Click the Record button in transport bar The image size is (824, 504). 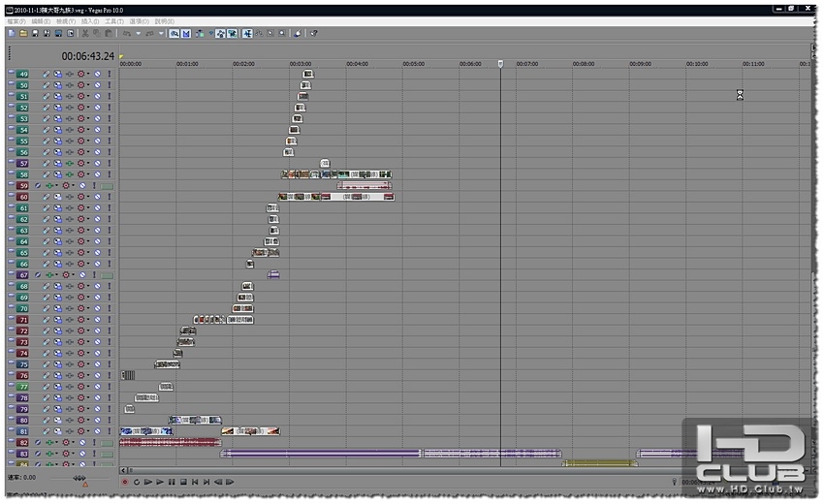pos(124,482)
